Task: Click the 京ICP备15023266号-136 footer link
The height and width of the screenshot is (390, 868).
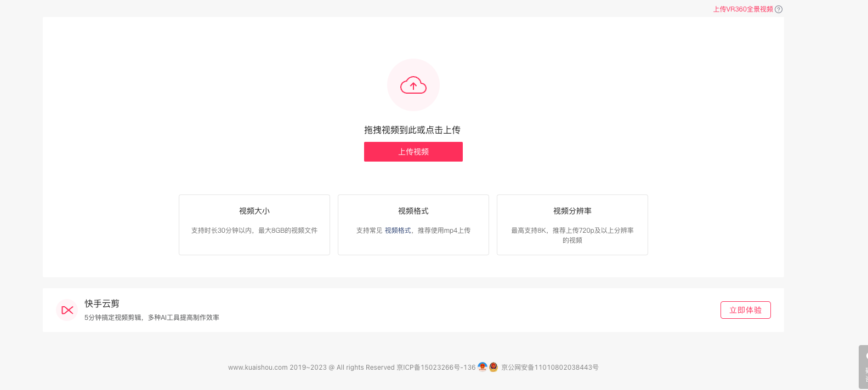Action: pyautogui.click(x=436, y=368)
